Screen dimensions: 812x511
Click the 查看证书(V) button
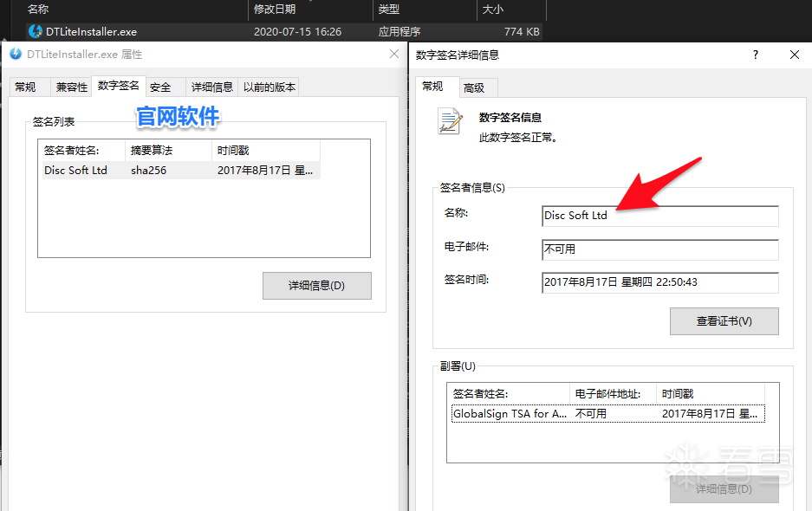pyautogui.click(x=724, y=321)
